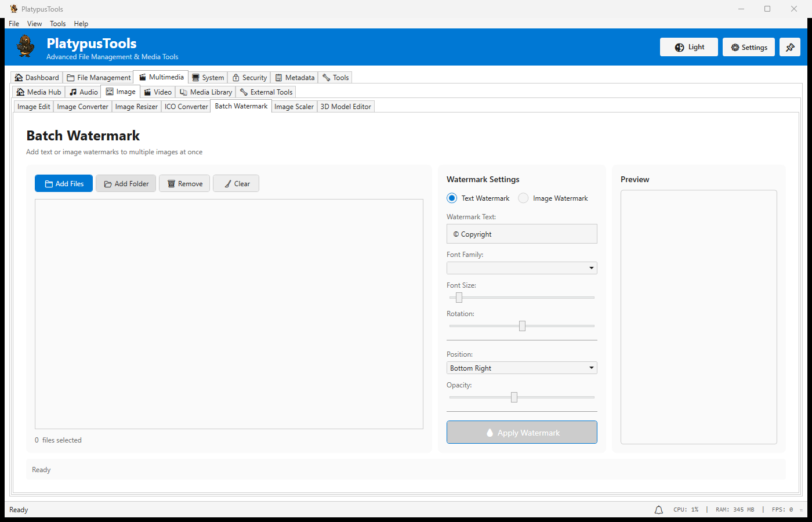
Task: Click the Remove trash icon button
Action: coord(184,184)
